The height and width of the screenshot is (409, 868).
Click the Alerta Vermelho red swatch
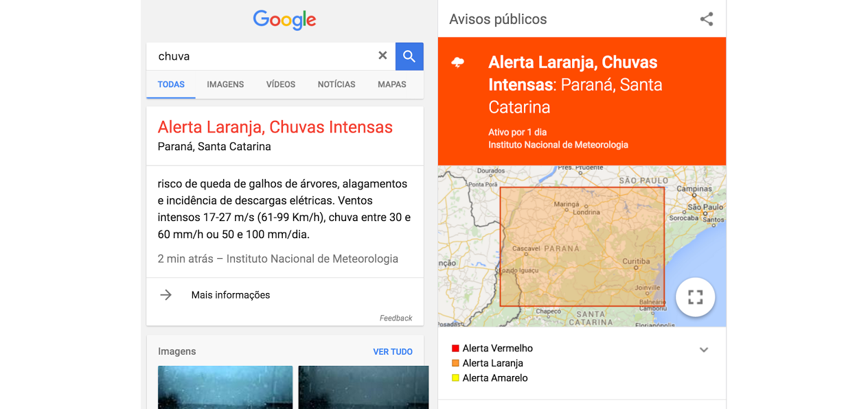tap(455, 349)
